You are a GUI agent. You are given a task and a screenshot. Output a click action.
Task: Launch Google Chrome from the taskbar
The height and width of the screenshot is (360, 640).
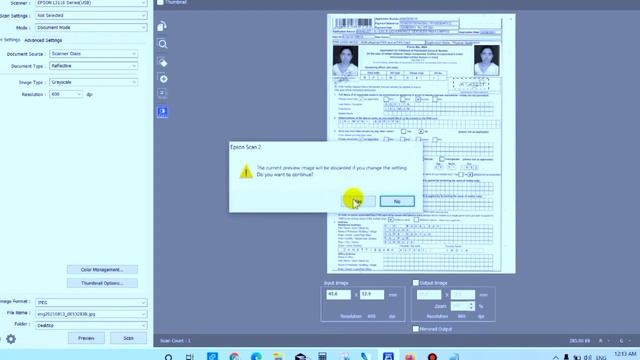point(234,356)
